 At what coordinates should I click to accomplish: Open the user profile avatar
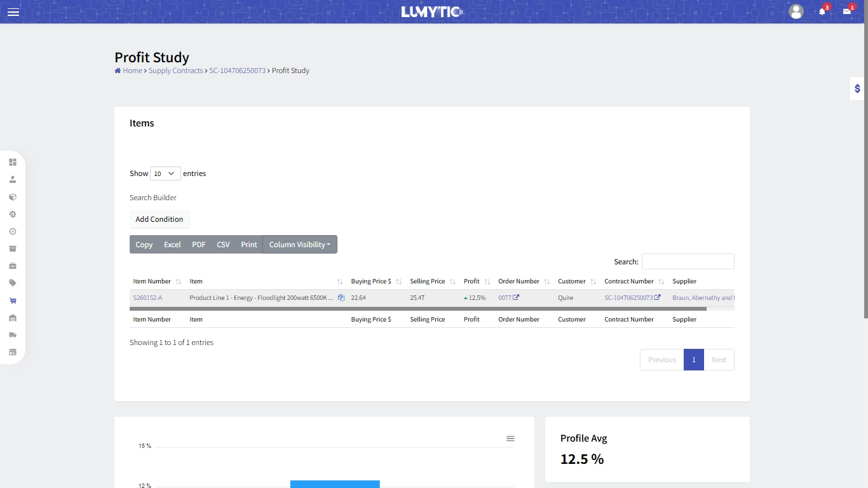coord(796,11)
